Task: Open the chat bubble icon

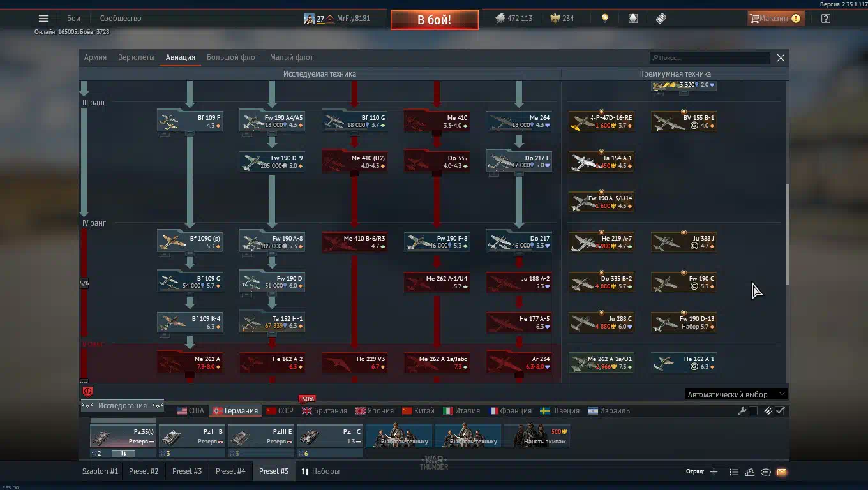Action: point(766,472)
